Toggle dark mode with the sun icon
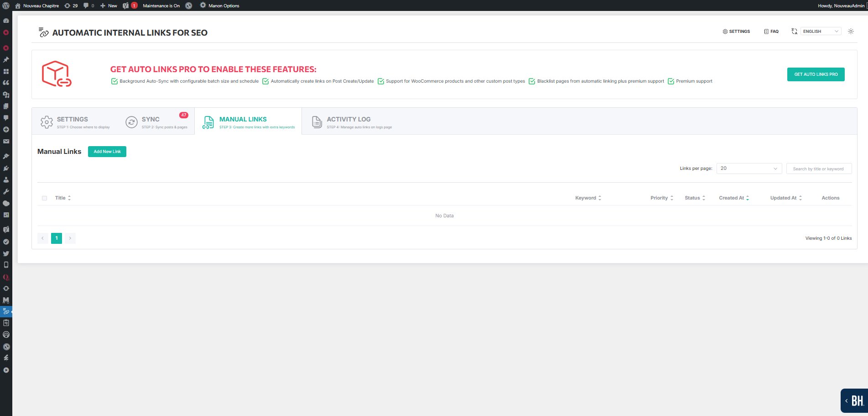 850,31
